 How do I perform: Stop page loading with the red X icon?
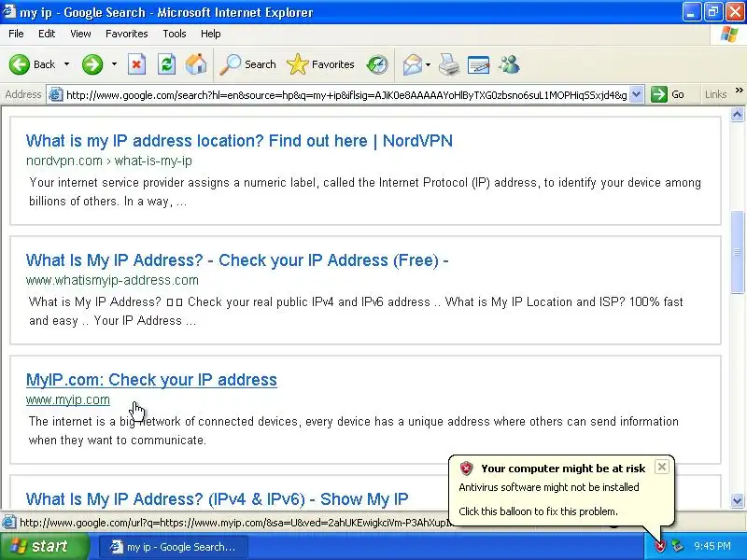click(x=136, y=64)
